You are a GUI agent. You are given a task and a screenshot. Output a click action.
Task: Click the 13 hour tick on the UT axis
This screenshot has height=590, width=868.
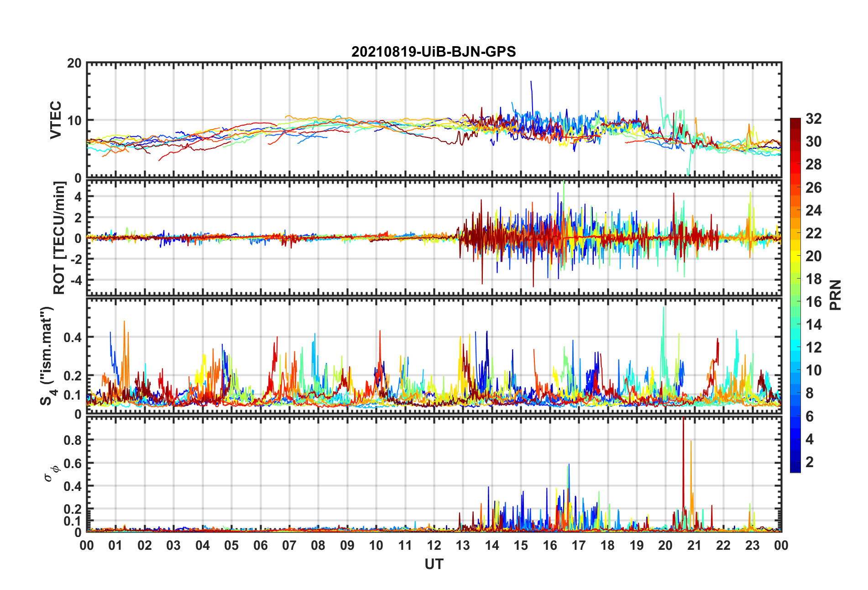463,545
